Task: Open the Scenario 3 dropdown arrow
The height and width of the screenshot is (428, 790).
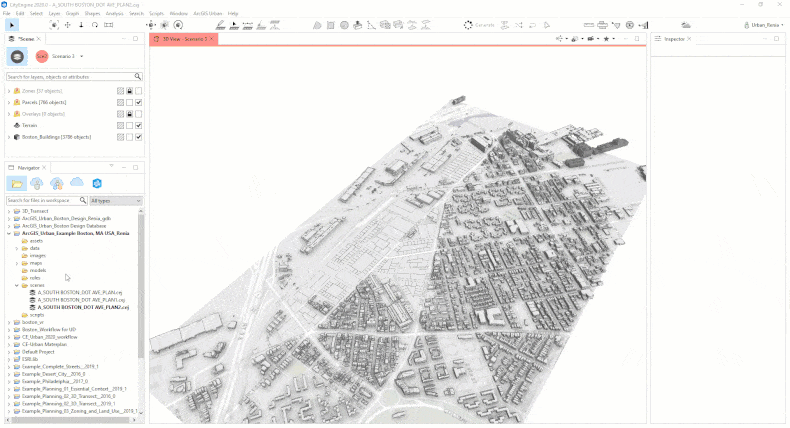Action: 82,56
